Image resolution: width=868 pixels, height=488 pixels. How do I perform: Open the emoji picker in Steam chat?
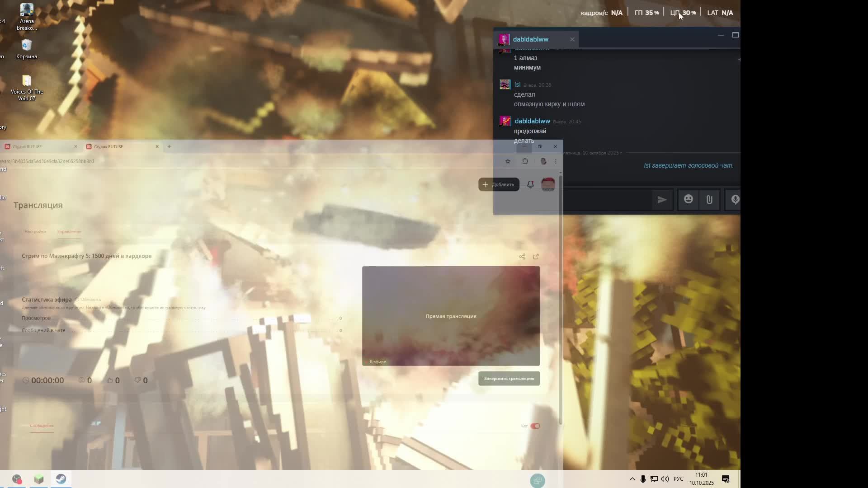(x=688, y=199)
